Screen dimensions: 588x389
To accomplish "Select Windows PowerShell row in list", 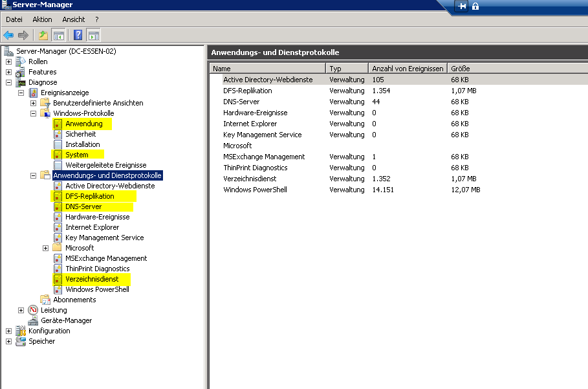I will tap(255, 190).
